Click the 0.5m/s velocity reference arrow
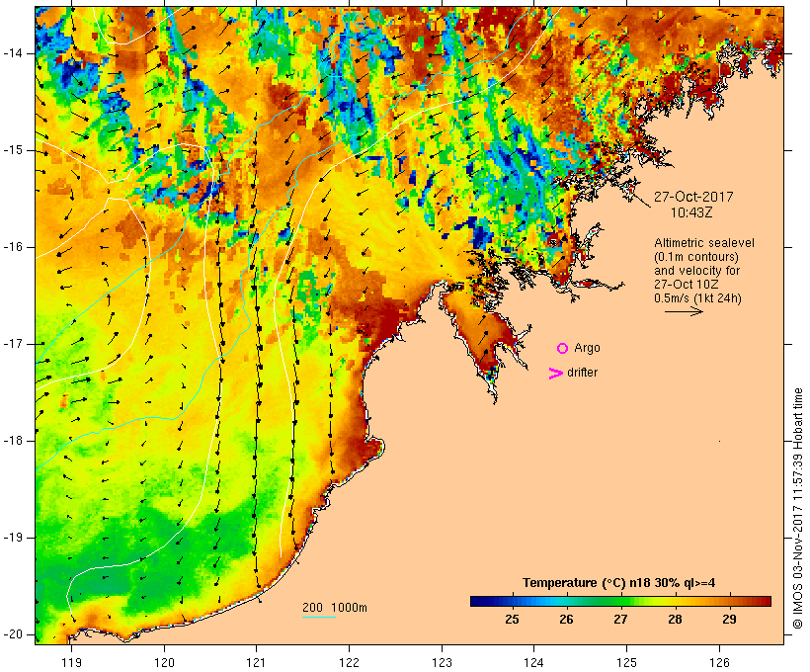This screenshot has height=672, width=810. coord(684,311)
